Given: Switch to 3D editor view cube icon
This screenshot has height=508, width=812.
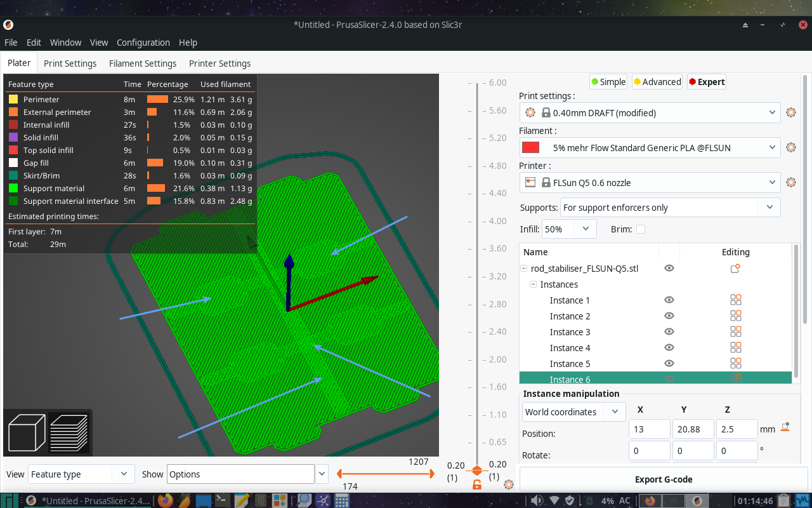Looking at the screenshot, I should (x=26, y=432).
